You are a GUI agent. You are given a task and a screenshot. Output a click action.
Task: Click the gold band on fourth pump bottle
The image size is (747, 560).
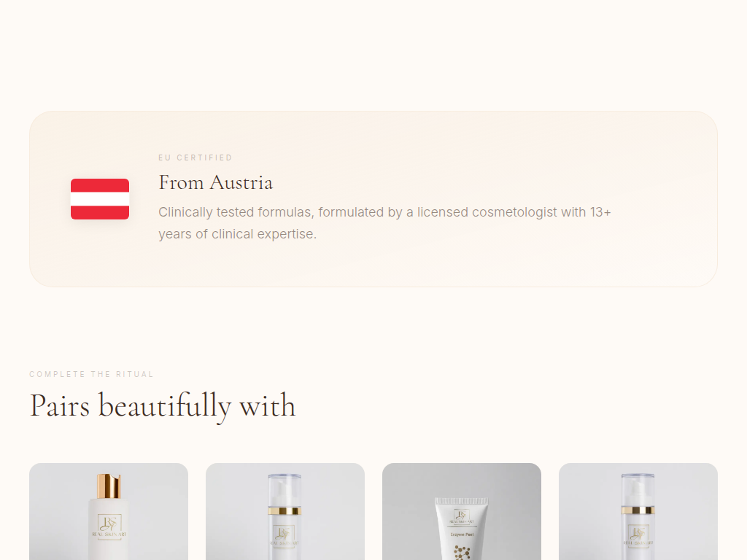(638, 510)
